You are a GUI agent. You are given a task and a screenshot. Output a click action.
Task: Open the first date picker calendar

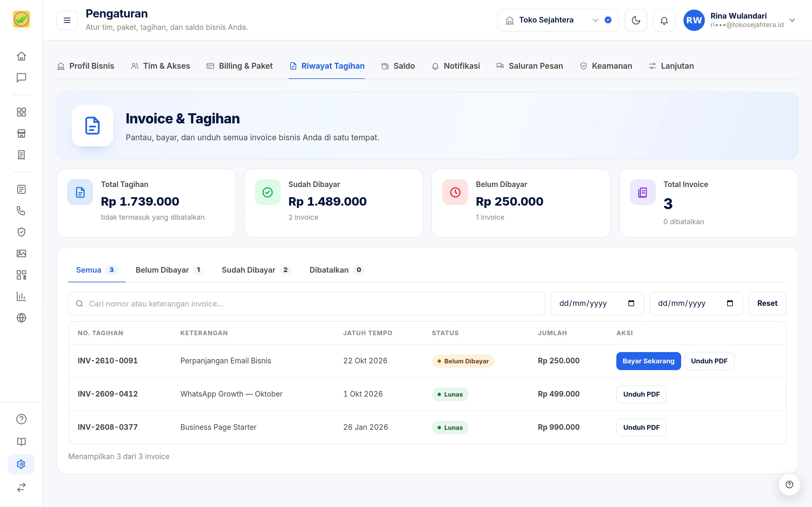click(x=631, y=303)
